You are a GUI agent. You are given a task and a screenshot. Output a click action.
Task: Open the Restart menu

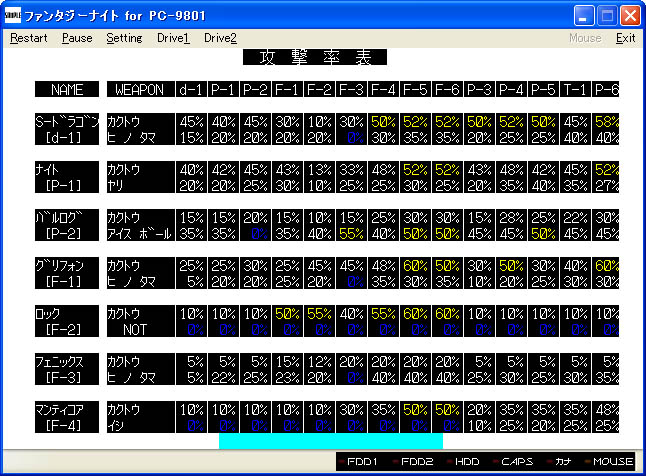pyautogui.click(x=28, y=38)
